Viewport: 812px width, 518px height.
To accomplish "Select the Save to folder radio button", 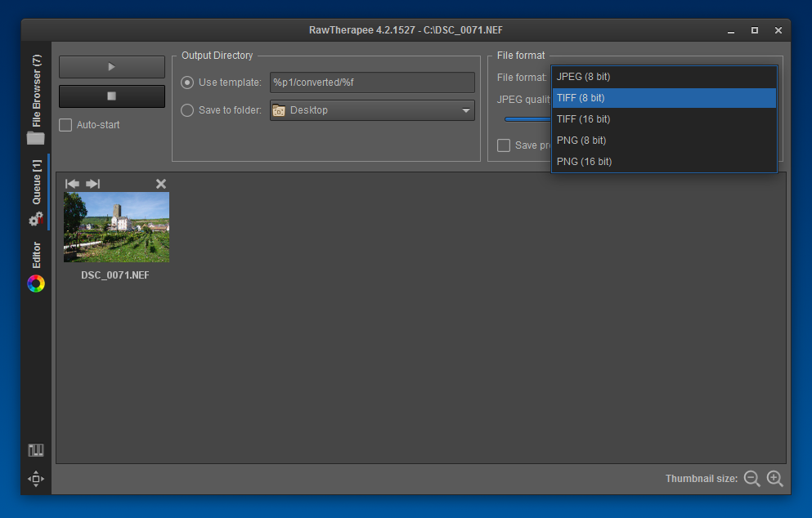I will coord(187,110).
